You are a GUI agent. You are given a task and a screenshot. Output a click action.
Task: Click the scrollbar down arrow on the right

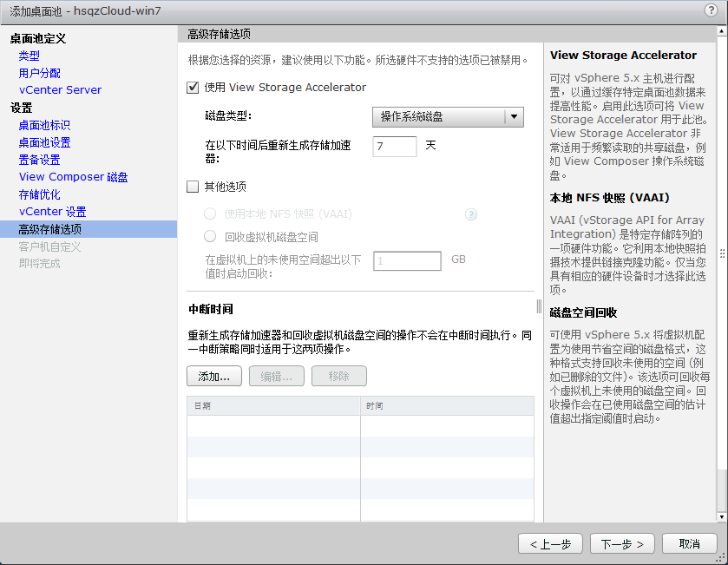click(x=722, y=516)
